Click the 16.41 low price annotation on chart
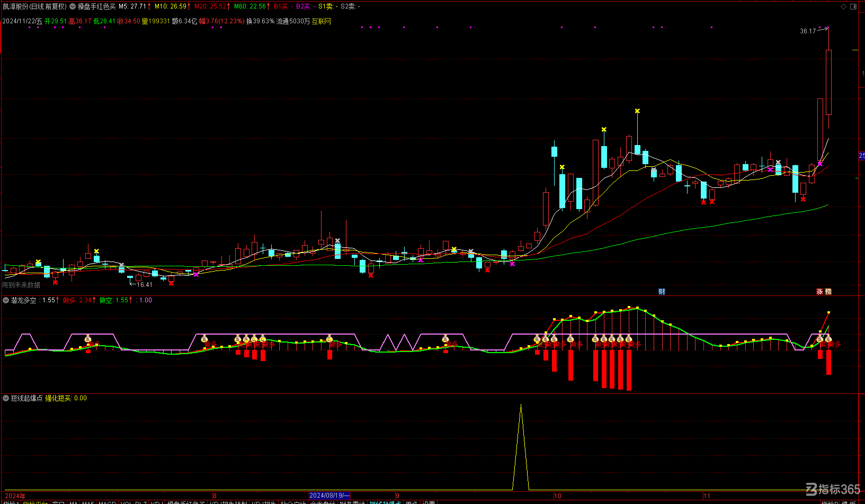 (x=145, y=285)
